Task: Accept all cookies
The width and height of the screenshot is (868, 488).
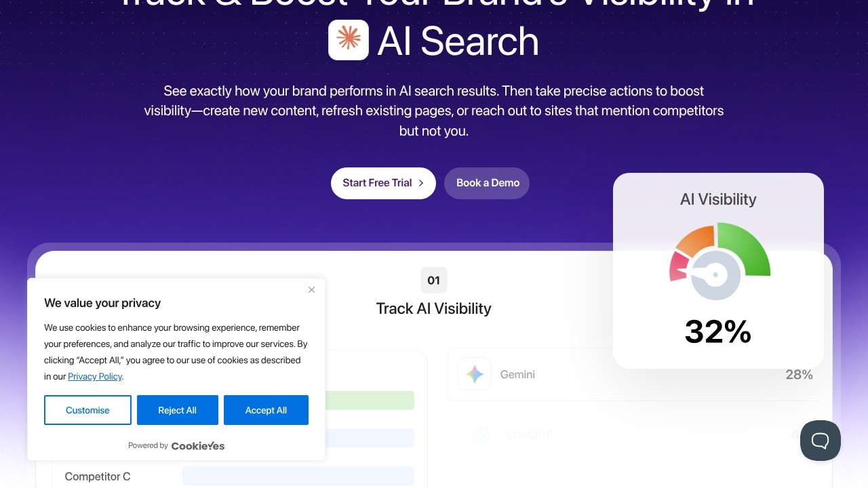Action: [x=266, y=410]
